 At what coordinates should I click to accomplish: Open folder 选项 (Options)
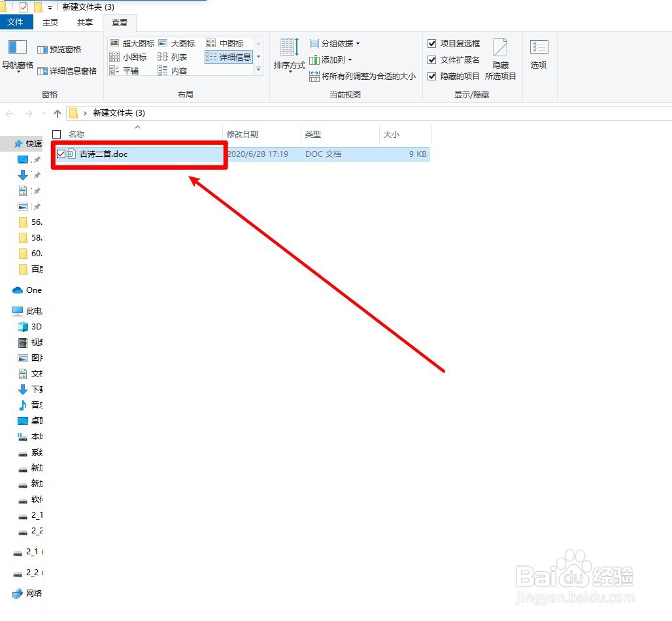538,56
